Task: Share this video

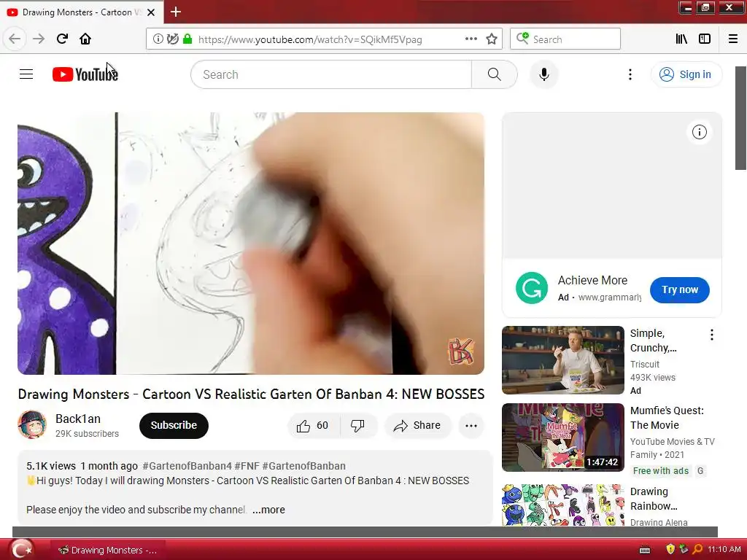Action: tap(417, 425)
